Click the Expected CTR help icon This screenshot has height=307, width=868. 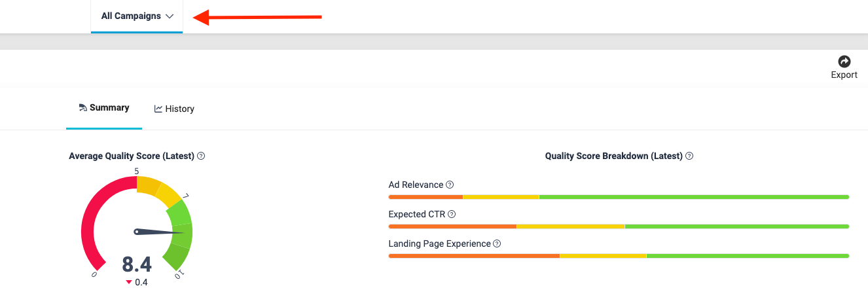point(452,214)
